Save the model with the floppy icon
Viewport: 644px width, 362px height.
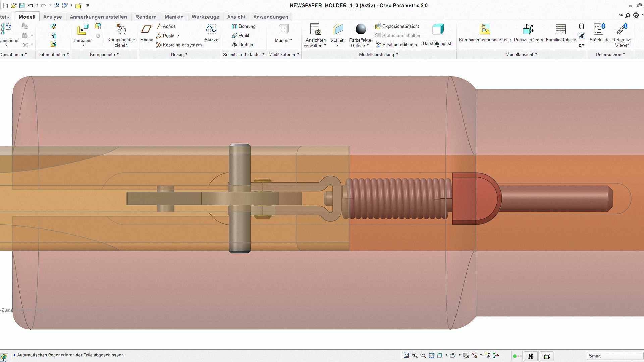(x=22, y=5)
